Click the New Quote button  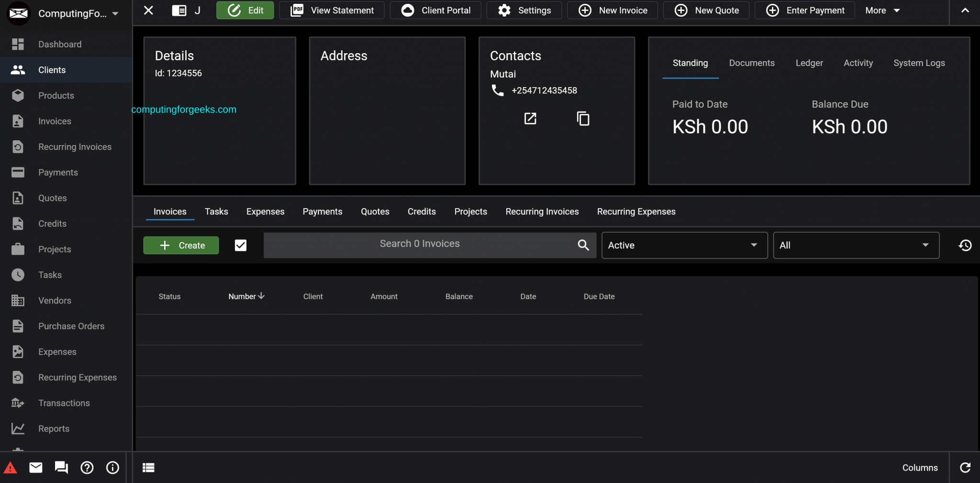coord(706,10)
